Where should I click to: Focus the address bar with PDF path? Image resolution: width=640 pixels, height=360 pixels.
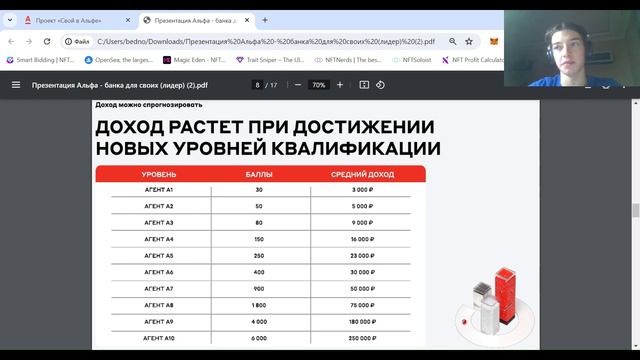click(266, 42)
